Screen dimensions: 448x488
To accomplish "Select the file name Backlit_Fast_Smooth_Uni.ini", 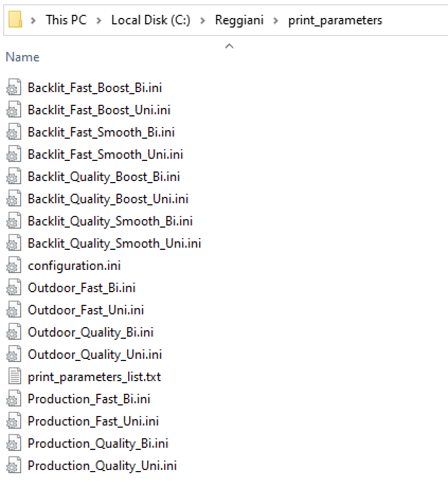I will coord(105,155).
